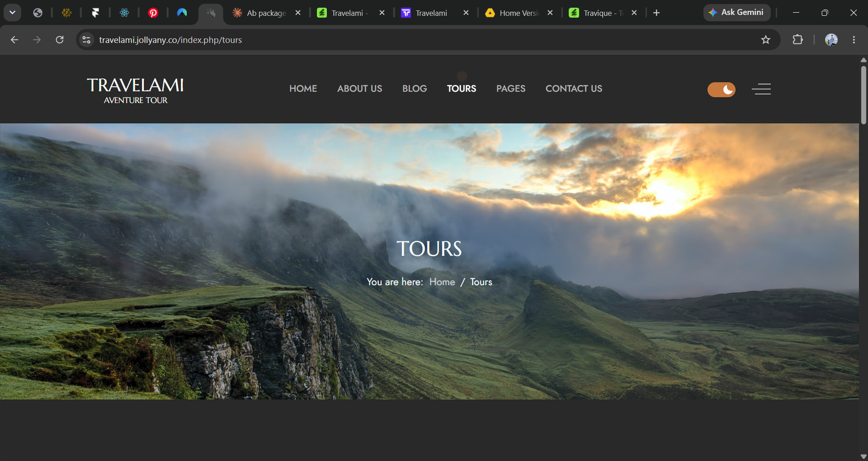Open the pinned gold gear-logo tab

[x=67, y=12]
